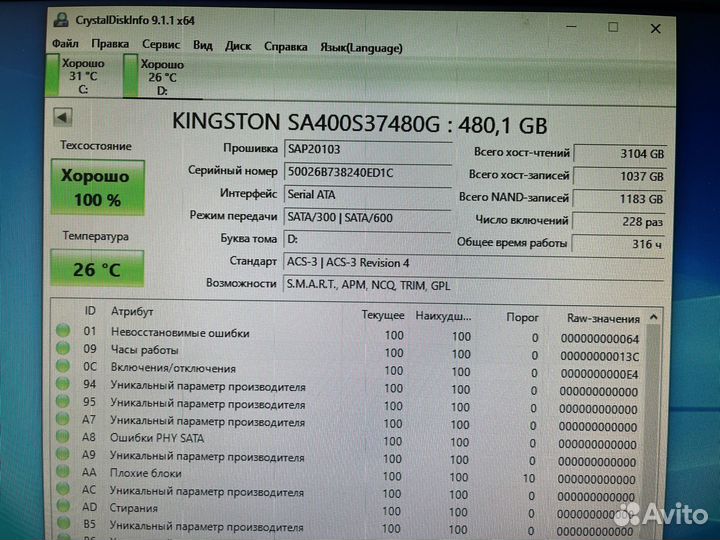The image size is (720, 540).
Task: Click the transfer mode field SATA/300 | SATA/600
Action: pyautogui.click(x=367, y=217)
